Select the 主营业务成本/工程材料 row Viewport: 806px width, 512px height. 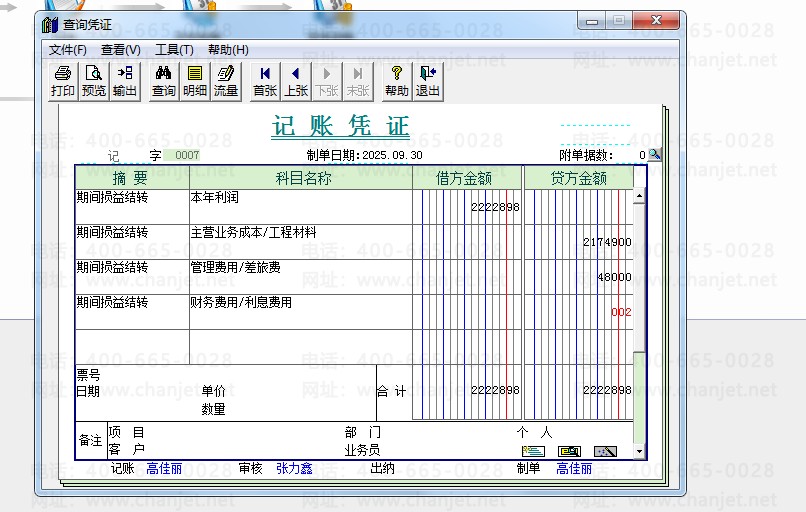point(301,242)
